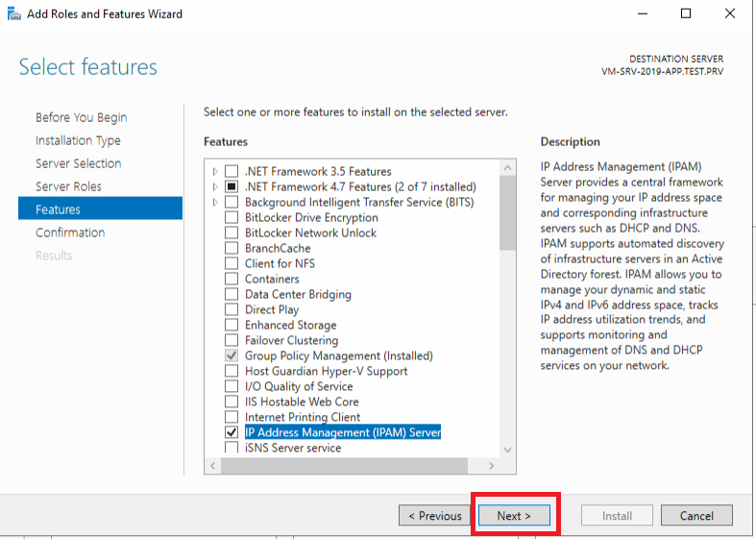Close the Add Roles and Features Wizard
Screen dimensions: 756x539
[730, 13]
